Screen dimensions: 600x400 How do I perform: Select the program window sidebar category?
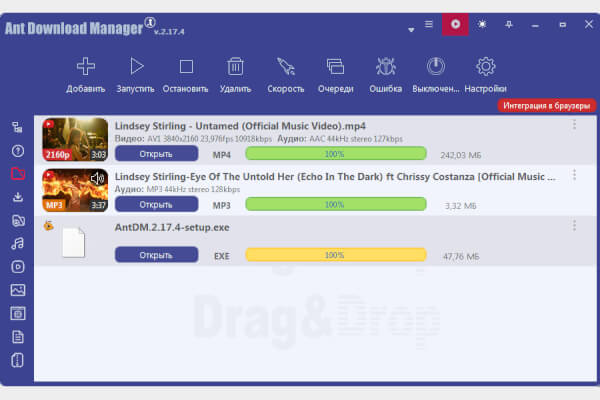click(x=18, y=313)
